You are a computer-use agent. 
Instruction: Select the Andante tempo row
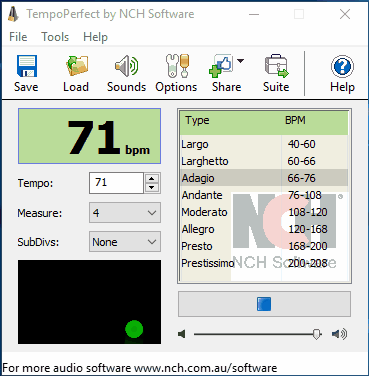264,195
